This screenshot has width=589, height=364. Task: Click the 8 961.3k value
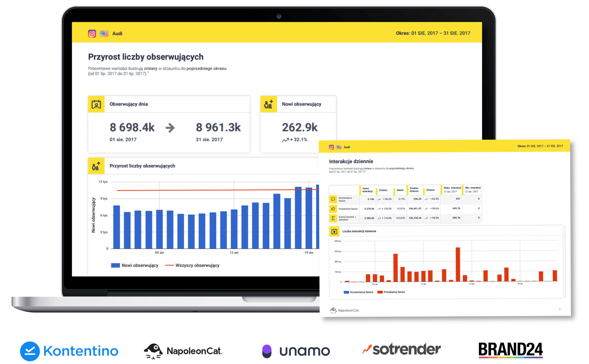click(218, 127)
